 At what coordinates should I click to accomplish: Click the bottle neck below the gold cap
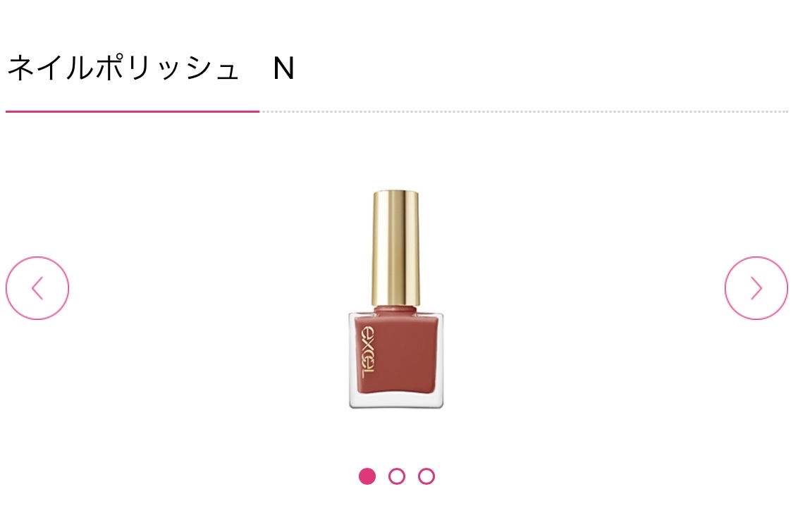tap(396, 309)
